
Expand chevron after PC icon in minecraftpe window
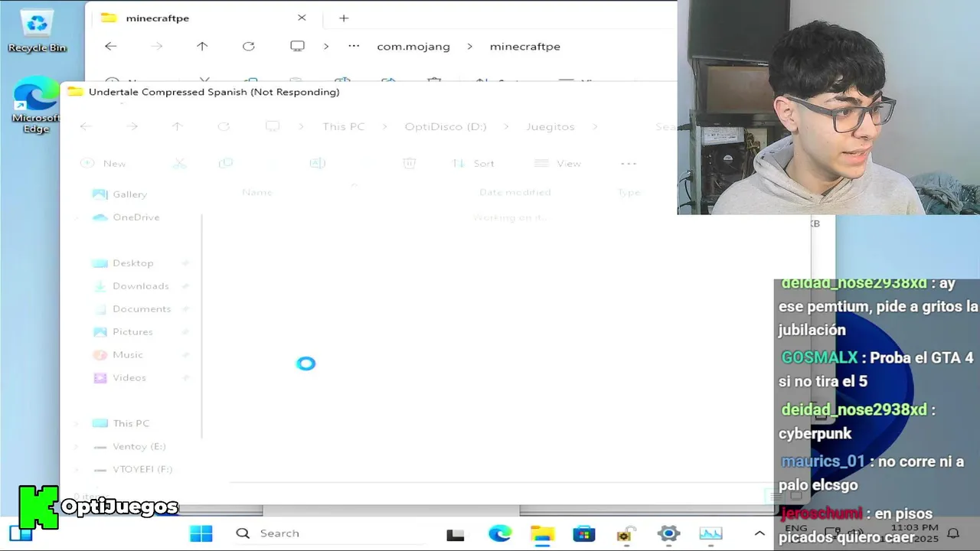(x=325, y=47)
